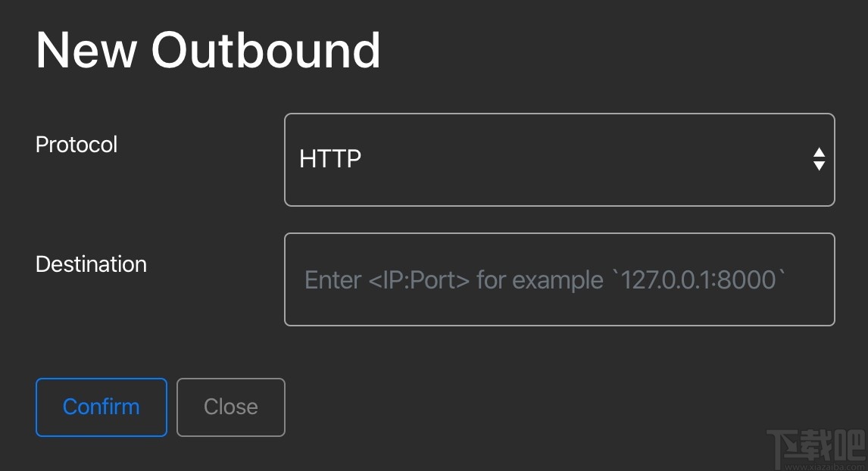Click empty right side of Destination box

(810, 279)
